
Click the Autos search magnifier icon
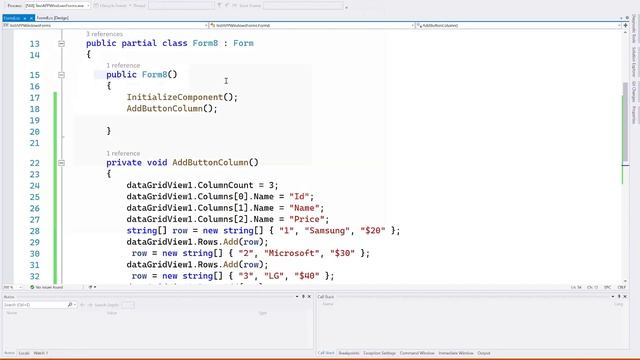click(x=70, y=305)
